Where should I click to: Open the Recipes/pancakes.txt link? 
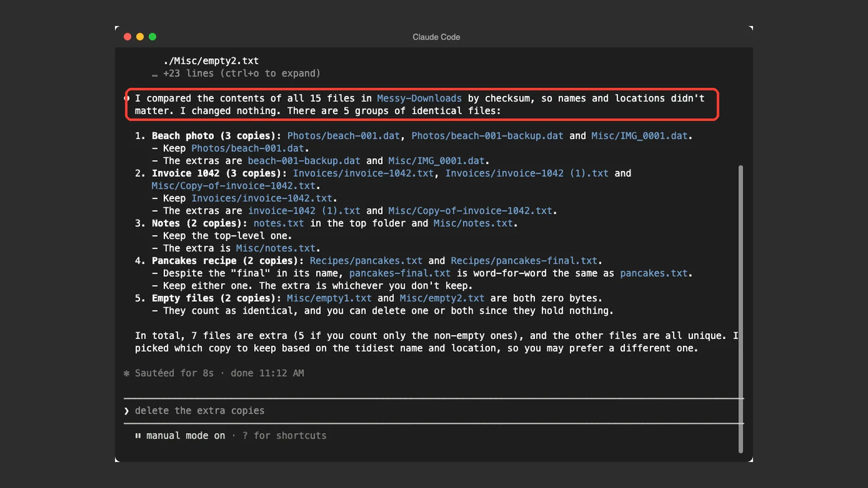point(366,260)
